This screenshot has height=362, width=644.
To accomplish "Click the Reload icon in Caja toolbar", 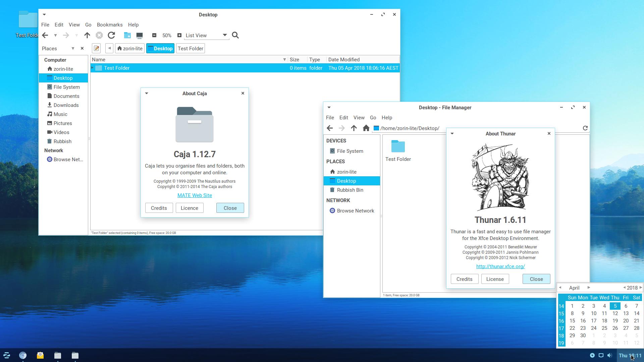I will 111,35.
